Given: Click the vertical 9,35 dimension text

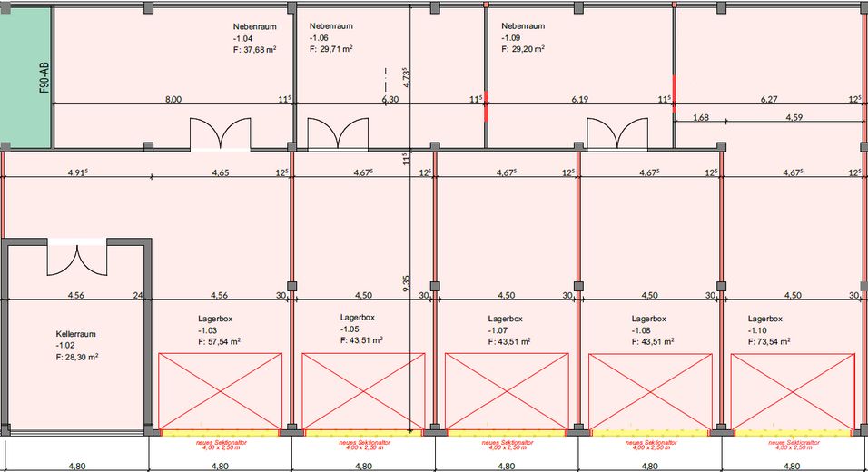Looking at the screenshot, I should click(406, 284).
